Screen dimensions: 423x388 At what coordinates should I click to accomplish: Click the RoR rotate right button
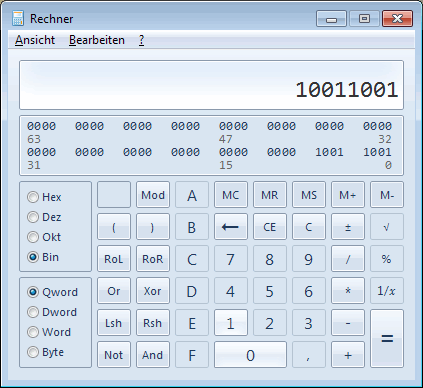point(153,259)
